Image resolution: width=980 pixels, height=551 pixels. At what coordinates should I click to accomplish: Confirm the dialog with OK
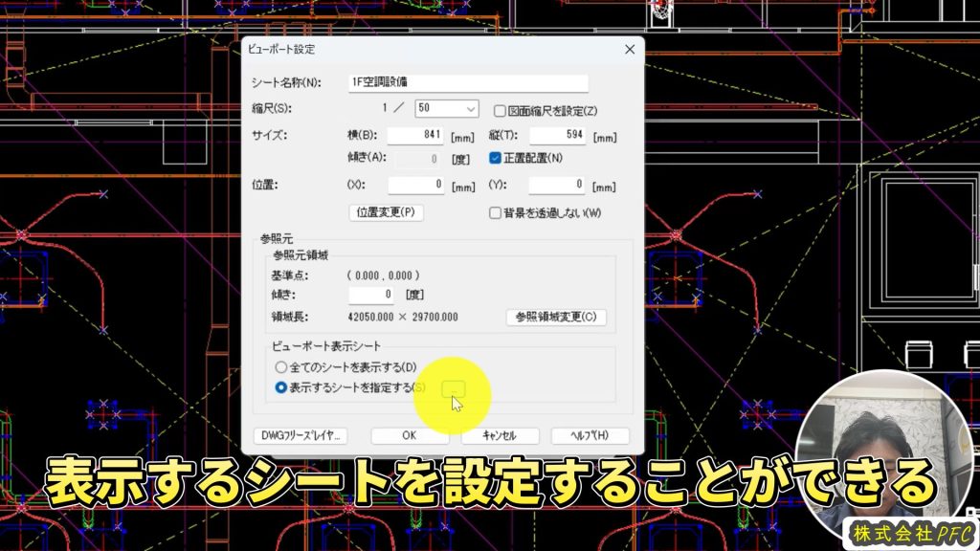[410, 436]
